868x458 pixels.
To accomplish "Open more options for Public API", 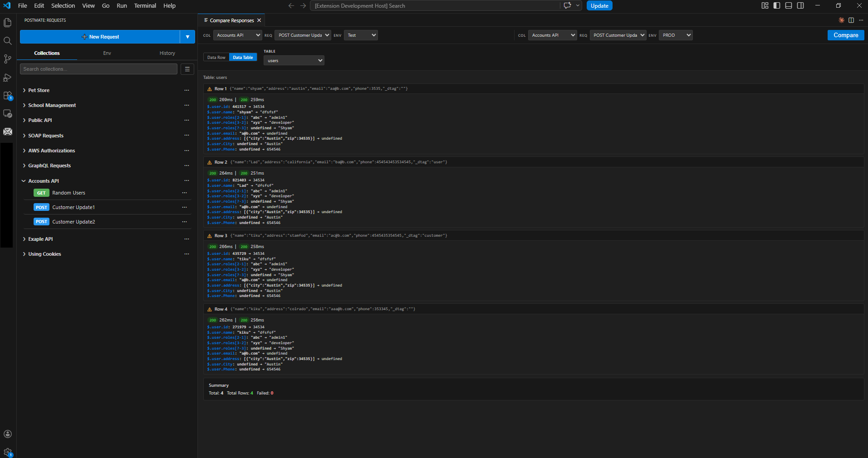I will point(186,120).
